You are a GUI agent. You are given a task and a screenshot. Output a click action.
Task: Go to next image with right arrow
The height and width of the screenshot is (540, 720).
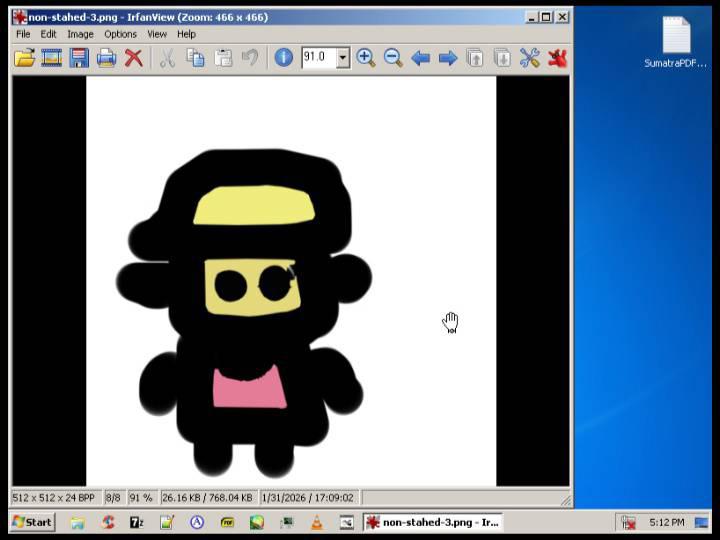(x=448, y=58)
